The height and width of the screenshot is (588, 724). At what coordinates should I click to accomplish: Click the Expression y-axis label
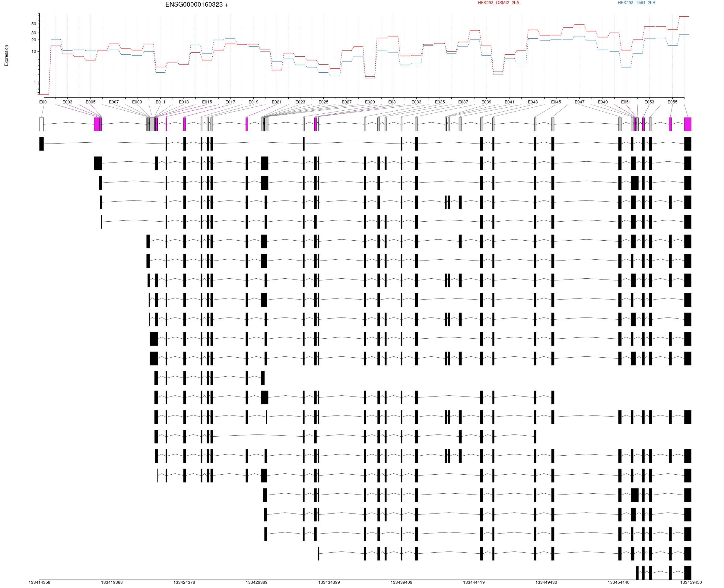point(6,55)
